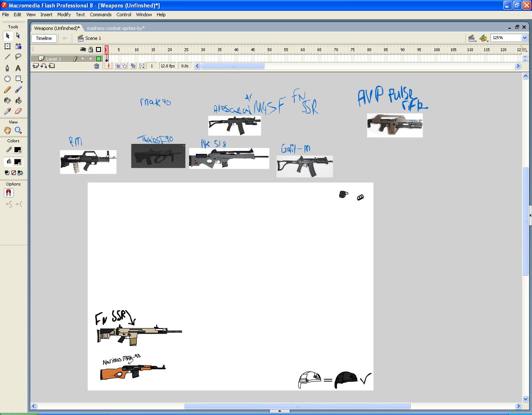Toggle the Timeline button

(x=44, y=38)
